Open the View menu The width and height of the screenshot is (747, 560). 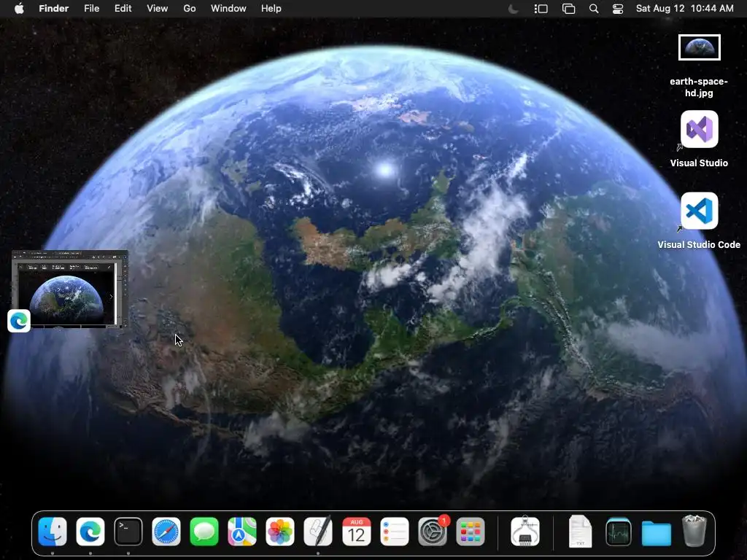158,9
